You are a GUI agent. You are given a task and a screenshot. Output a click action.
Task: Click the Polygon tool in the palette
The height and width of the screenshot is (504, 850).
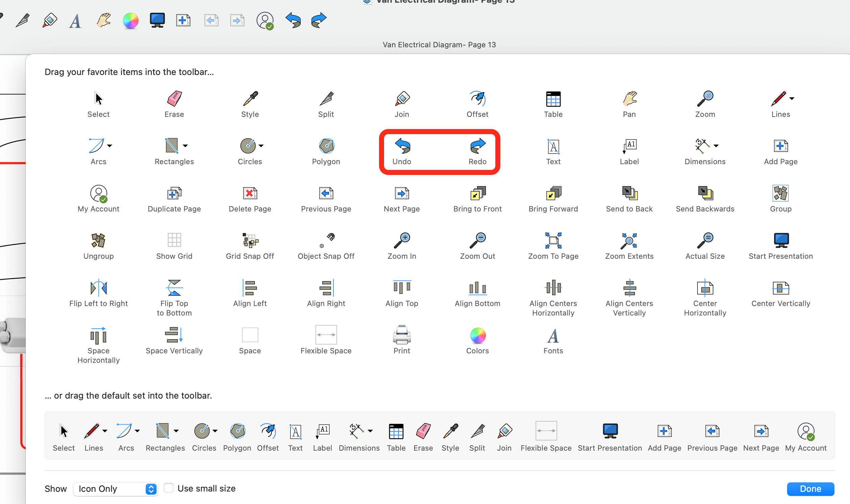(326, 151)
